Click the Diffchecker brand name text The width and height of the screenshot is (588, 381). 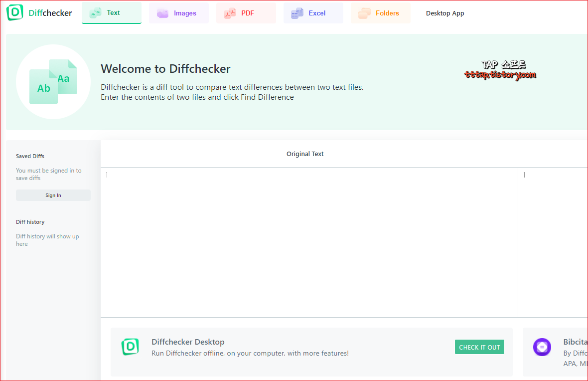click(50, 13)
